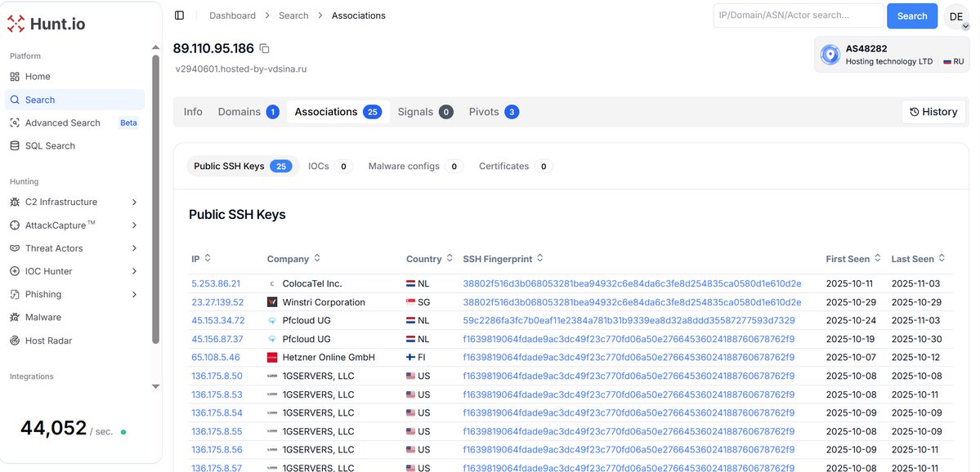Open AttackCapture from the sidebar icon
Viewport: 980px width, 472px height.
15,225
